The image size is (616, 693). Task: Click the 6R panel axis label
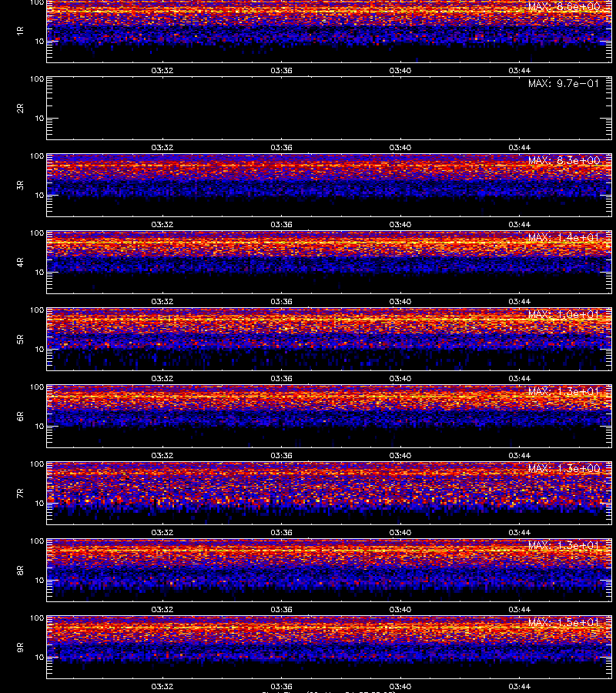click(x=20, y=416)
